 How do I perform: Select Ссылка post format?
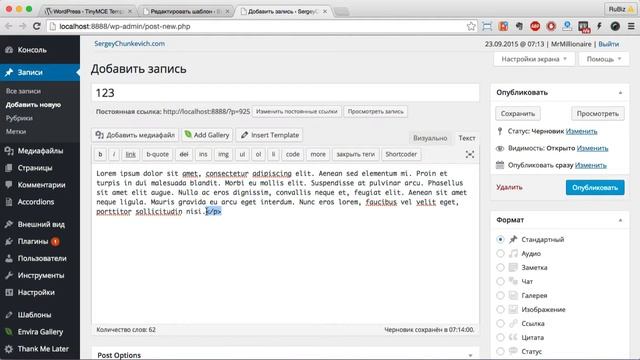point(500,323)
